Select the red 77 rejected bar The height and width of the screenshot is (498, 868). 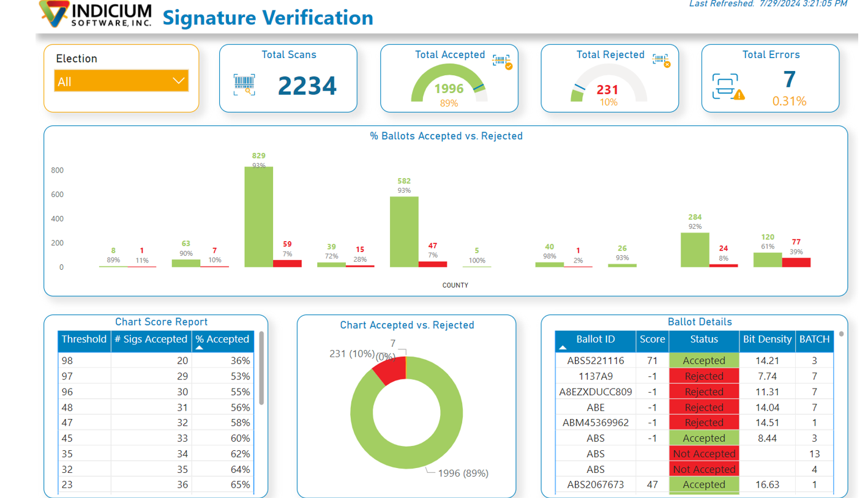point(796,262)
